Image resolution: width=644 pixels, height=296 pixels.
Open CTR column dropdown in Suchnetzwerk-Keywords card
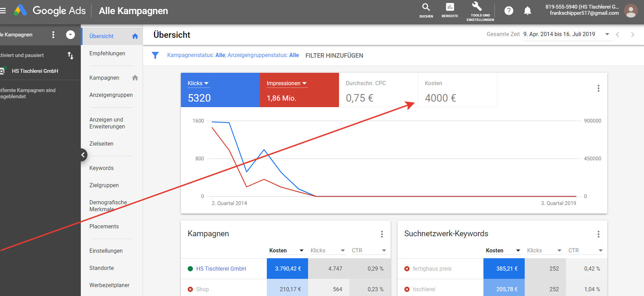[601, 251]
